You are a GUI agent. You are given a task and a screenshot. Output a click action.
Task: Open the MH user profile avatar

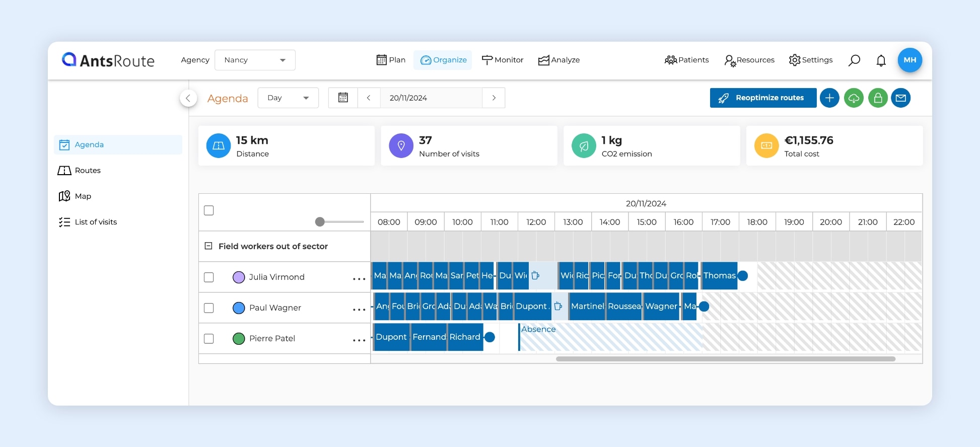click(909, 60)
